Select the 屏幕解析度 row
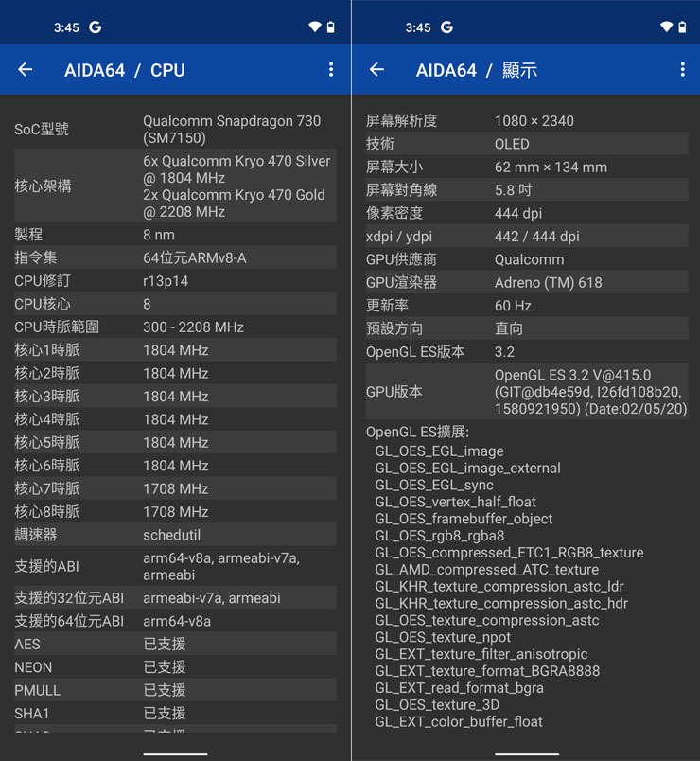Image resolution: width=700 pixels, height=761 pixels. coord(527,121)
